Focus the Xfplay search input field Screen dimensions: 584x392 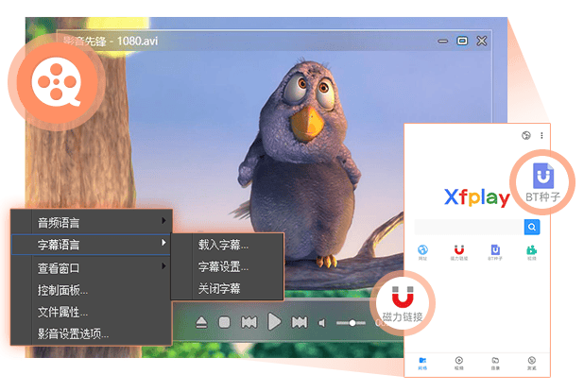coord(470,227)
